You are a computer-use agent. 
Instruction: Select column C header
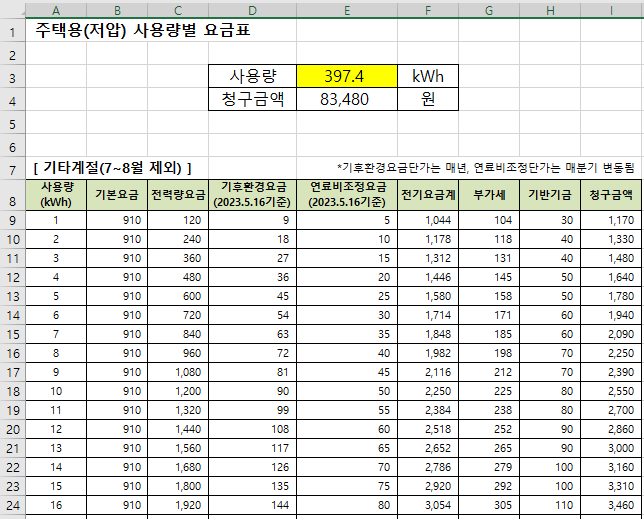click(x=178, y=10)
